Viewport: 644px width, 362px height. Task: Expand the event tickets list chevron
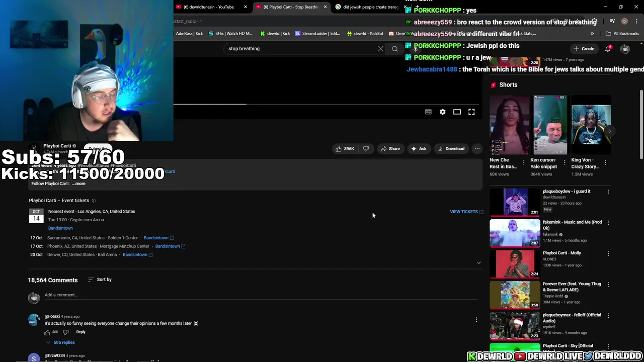click(x=478, y=263)
